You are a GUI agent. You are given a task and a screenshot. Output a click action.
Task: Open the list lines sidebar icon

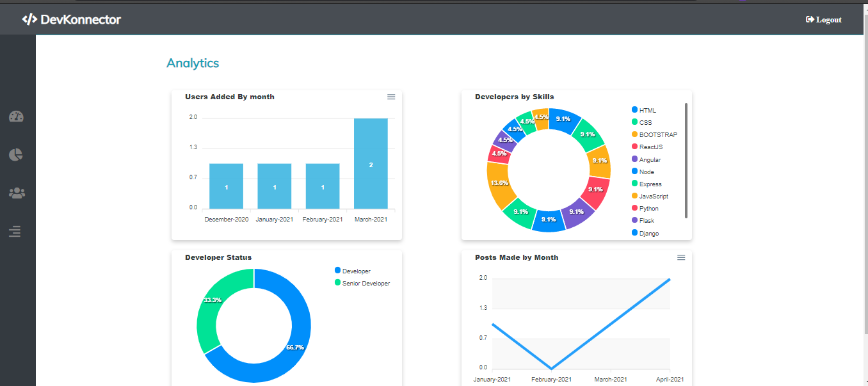[x=15, y=232]
